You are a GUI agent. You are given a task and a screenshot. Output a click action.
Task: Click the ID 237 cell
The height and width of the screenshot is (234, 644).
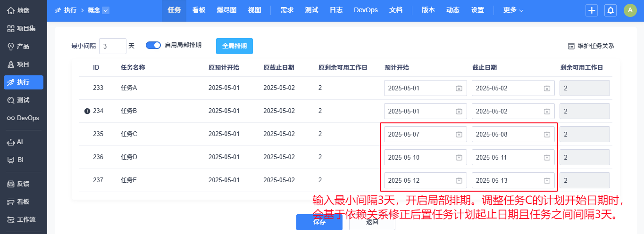tap(98, 180)
